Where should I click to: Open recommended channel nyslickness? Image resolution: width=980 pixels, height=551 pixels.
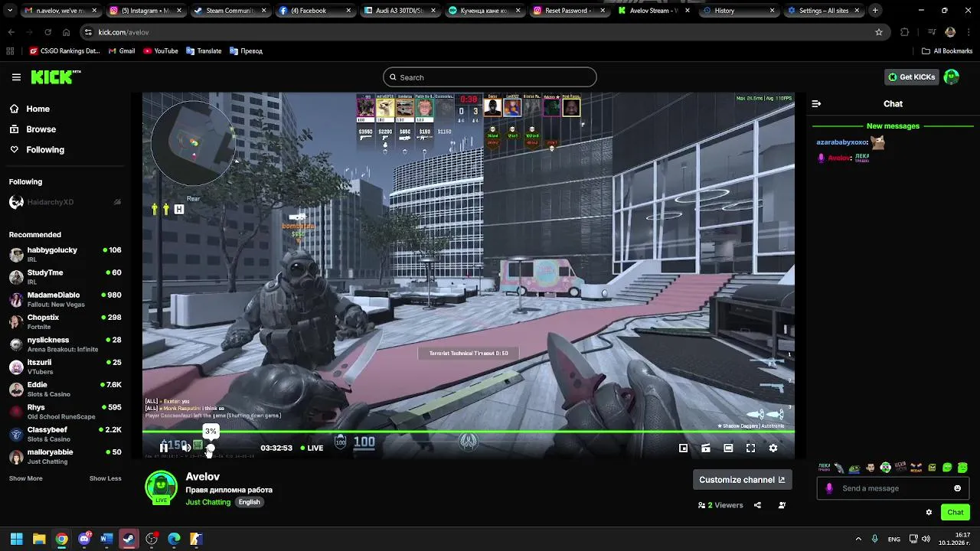65,344
